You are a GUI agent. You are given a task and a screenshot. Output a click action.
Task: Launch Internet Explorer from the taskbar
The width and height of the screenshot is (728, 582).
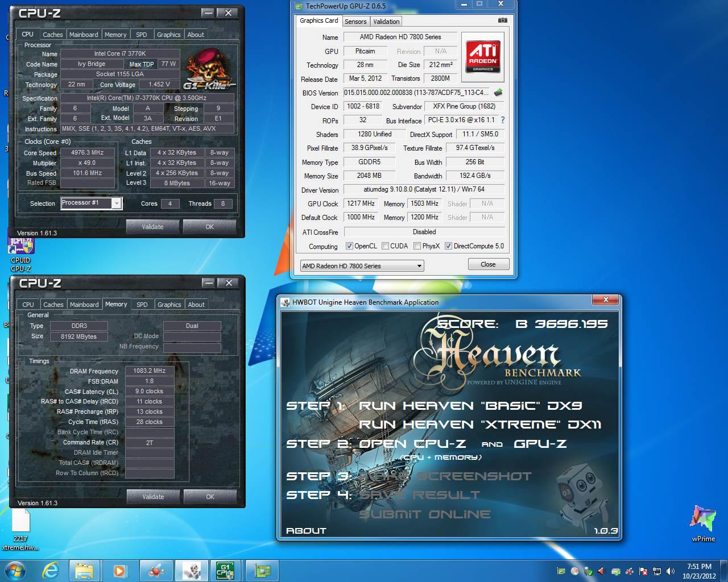tap(51, 571)
